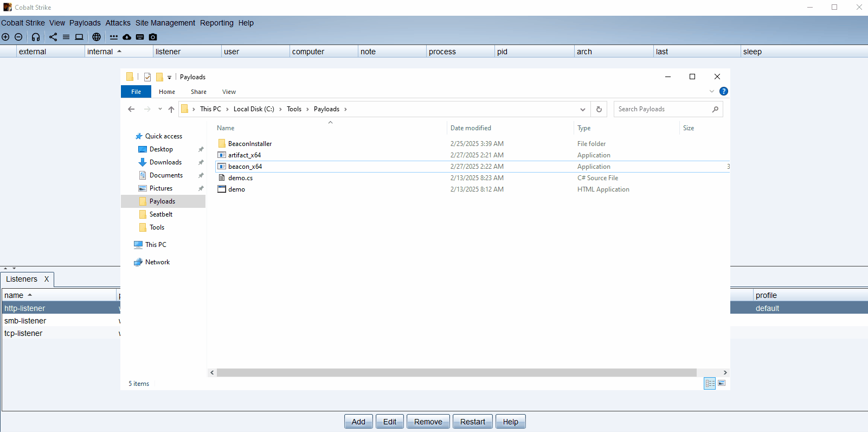
Task: Click the Search Payloads input field
Action: 663,109
